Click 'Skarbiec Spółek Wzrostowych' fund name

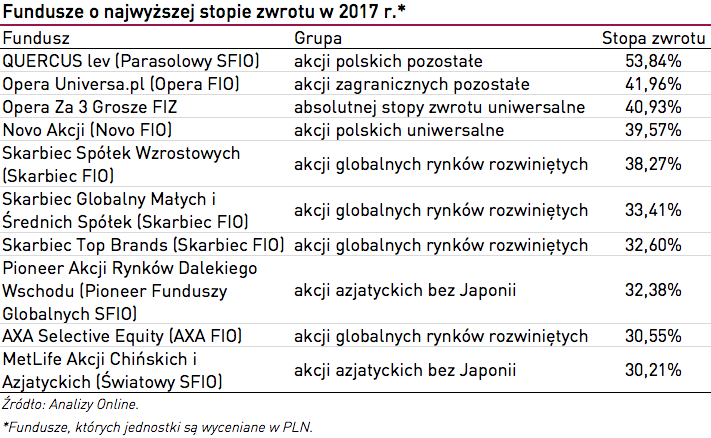tap(121, 164)
